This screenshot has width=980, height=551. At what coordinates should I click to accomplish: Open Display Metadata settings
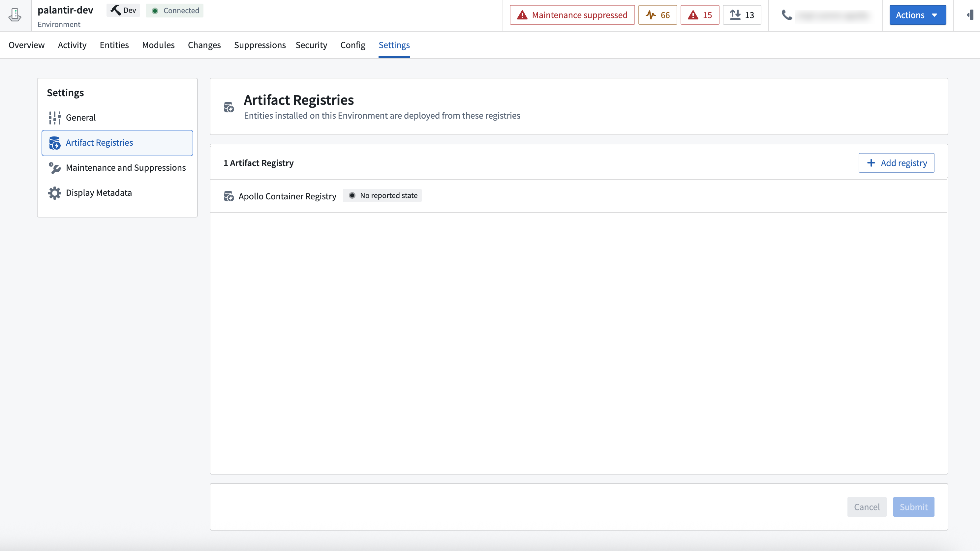tap(99, 193)
